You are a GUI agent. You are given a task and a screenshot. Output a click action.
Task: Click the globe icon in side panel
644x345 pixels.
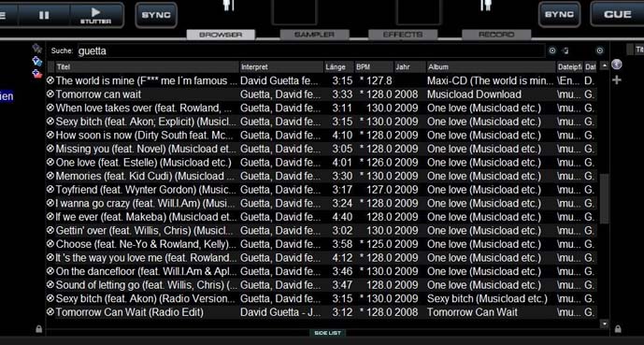(617, 65)
